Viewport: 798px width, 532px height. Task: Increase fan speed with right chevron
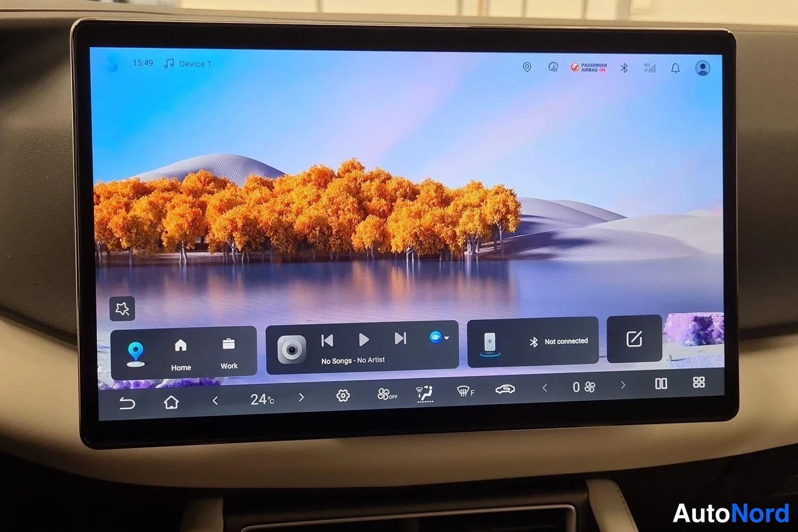tap(623, 385)
